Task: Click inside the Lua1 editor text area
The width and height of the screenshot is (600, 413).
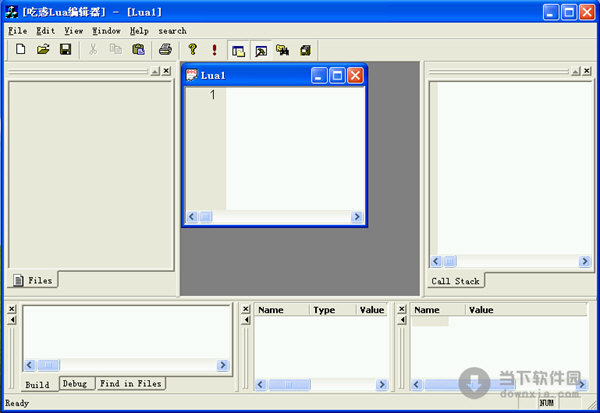Action: point(295,149)
